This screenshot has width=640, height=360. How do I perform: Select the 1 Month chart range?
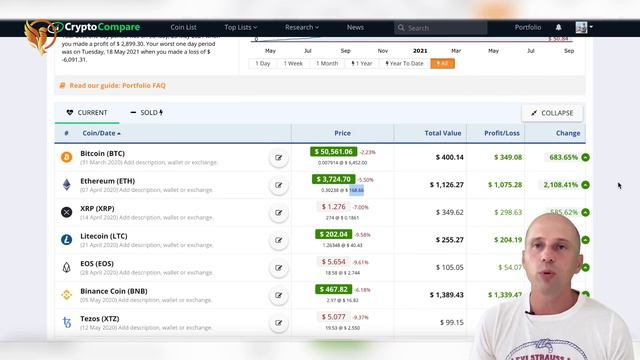click(327, 64)
